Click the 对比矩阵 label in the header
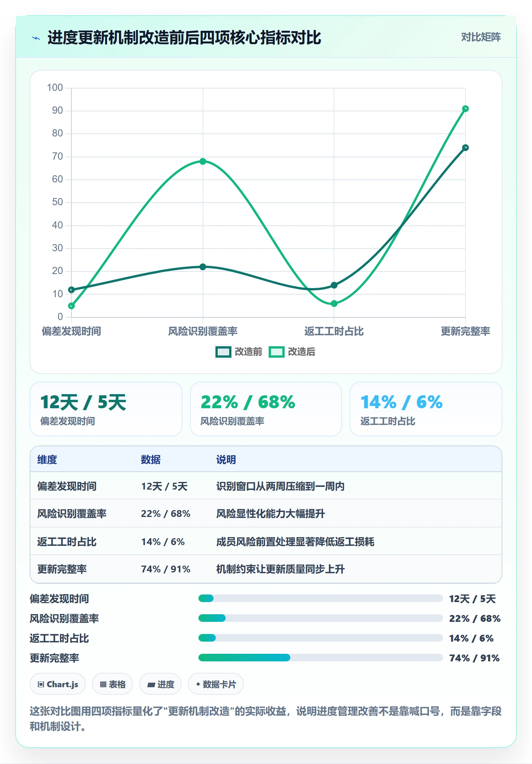The image size is (532, 764). coord(481,37)
